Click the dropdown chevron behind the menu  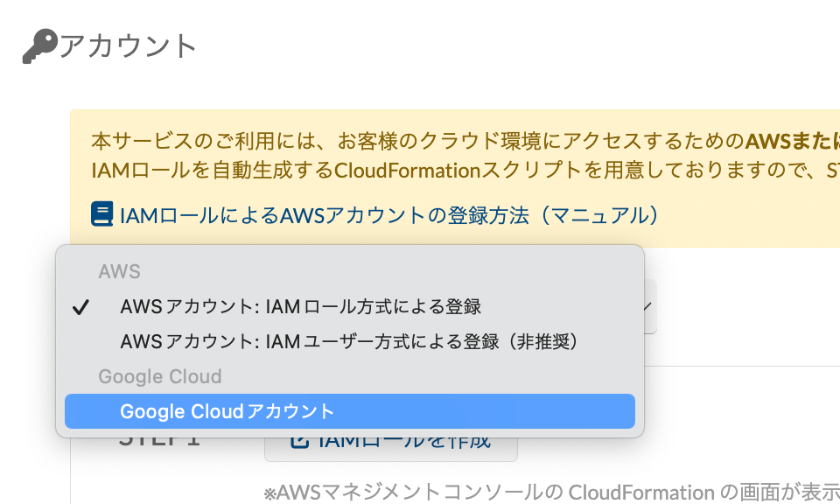647,306
